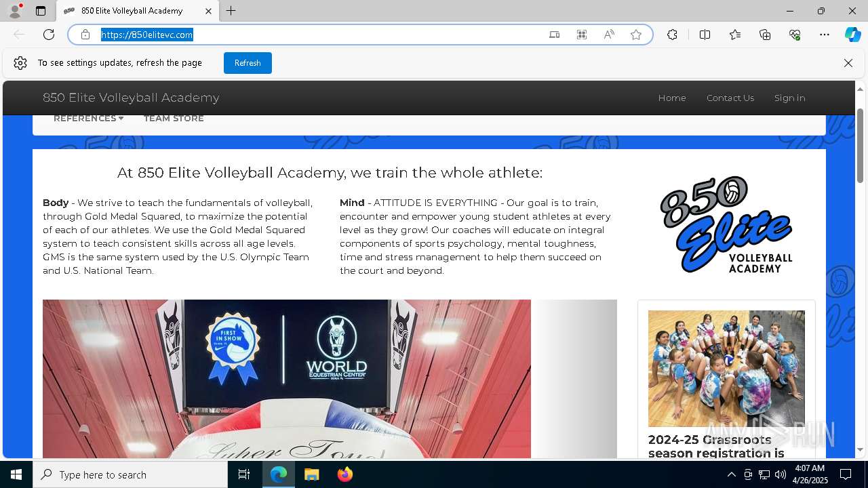Open a new tab with the plus icon

(x=231, y=11)
